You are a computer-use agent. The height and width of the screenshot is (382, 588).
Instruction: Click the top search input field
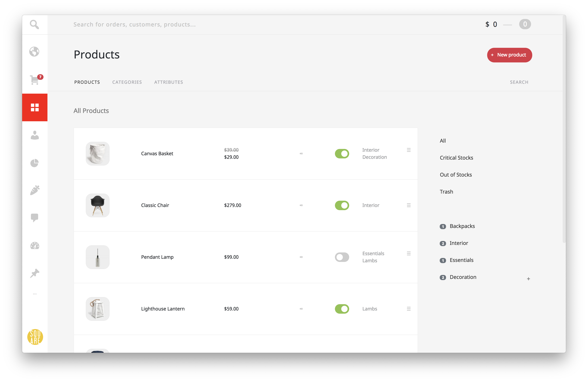(134, 24)
